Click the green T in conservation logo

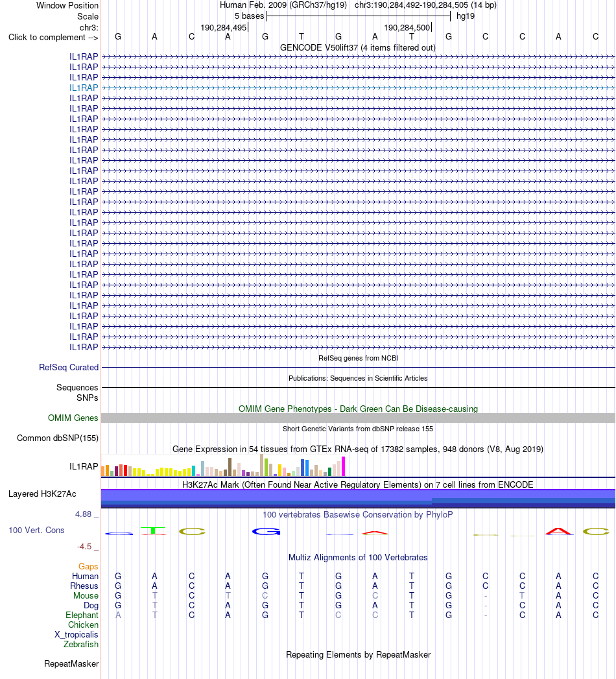pos(153,531)
